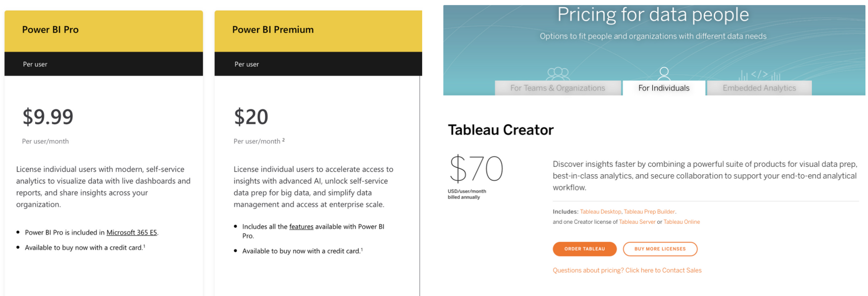Open the Tableau Online link
Viewport: 868px width, 296px height.
681,222
